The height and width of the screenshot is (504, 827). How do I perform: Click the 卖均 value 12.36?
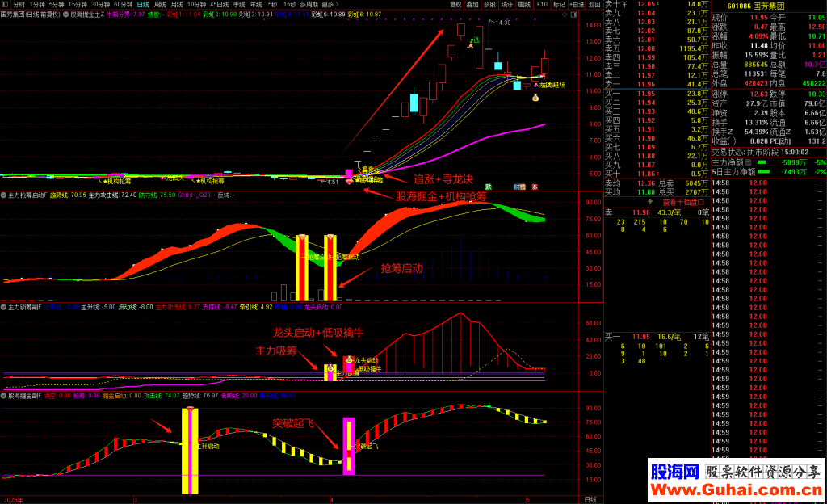click(x=645, y=183)
